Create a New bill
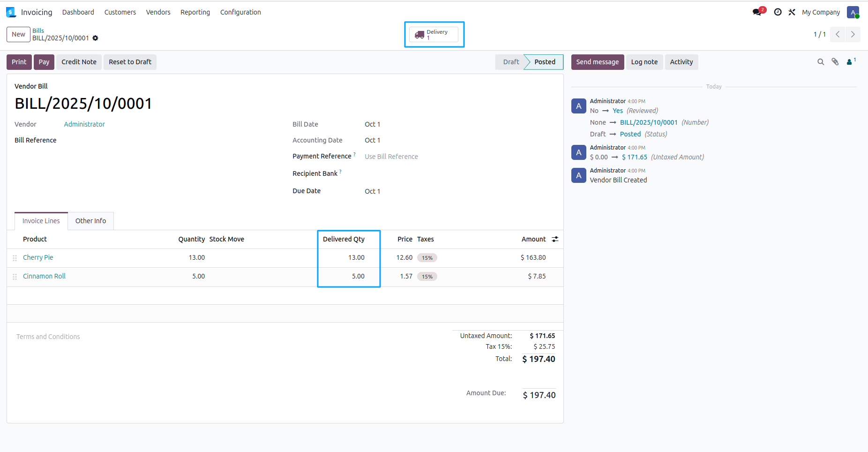 click(18, 34)
